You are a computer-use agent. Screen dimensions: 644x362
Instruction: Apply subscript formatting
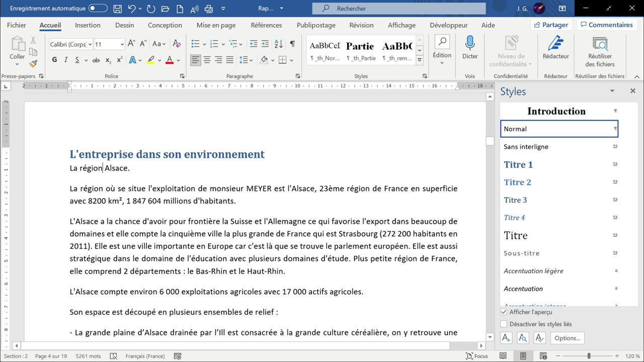point(108,60)
